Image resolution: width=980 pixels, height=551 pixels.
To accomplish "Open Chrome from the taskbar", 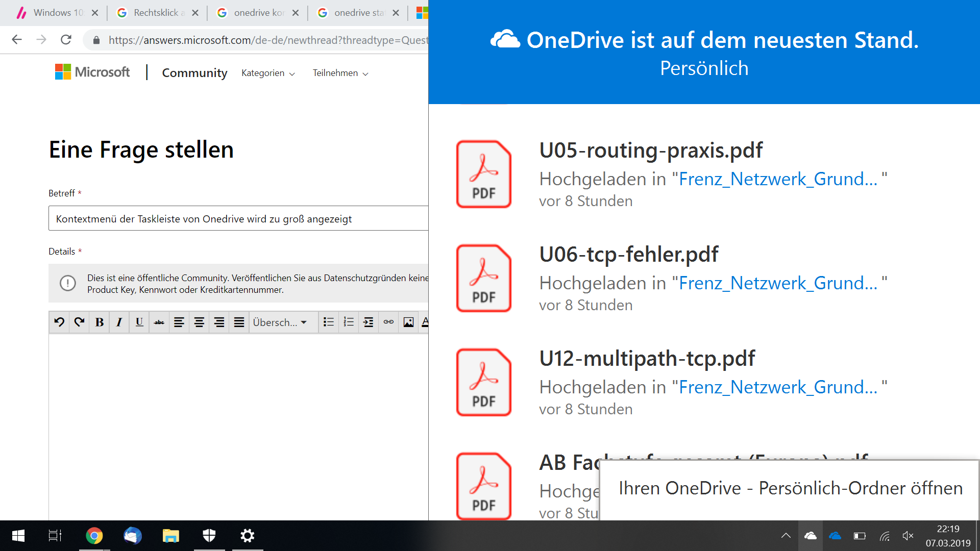I will click(94, 536).
